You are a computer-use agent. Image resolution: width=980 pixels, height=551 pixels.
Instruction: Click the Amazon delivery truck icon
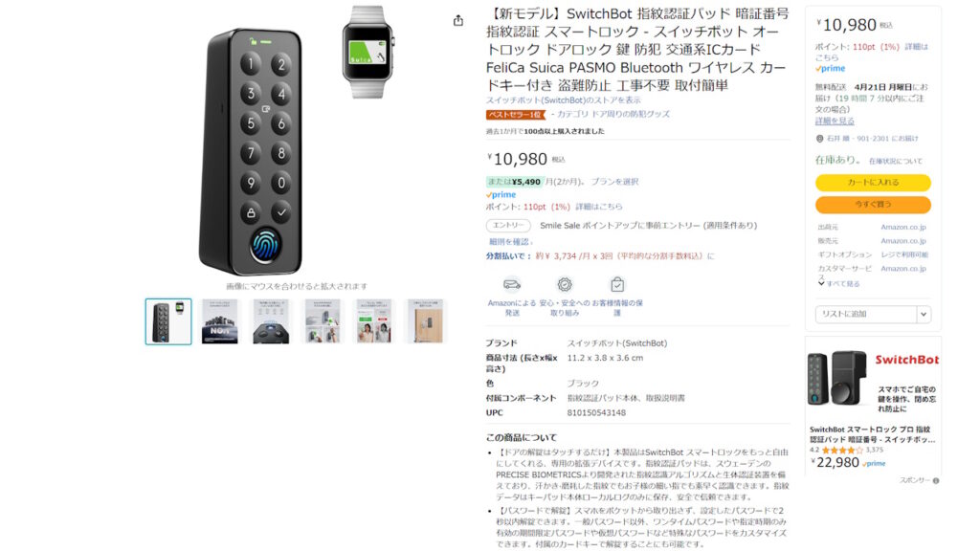tap(512, 285)
